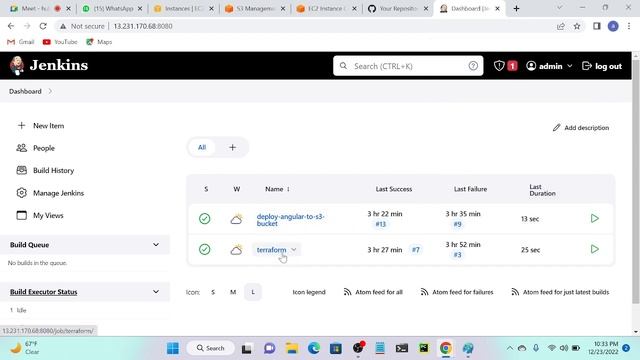Viewport: 640px width, 360px height.
Task: Open the deploy-angular-to-s3-bucket job link
Action: pos(290,220)
